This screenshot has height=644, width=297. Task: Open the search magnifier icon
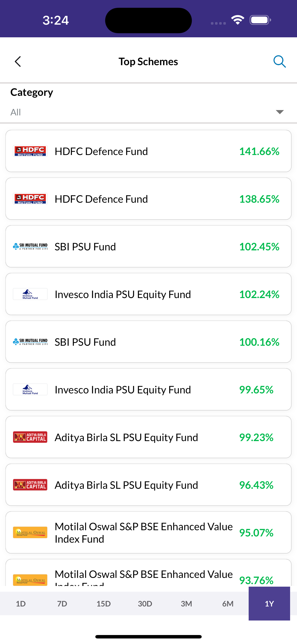[x=279, y=61]
